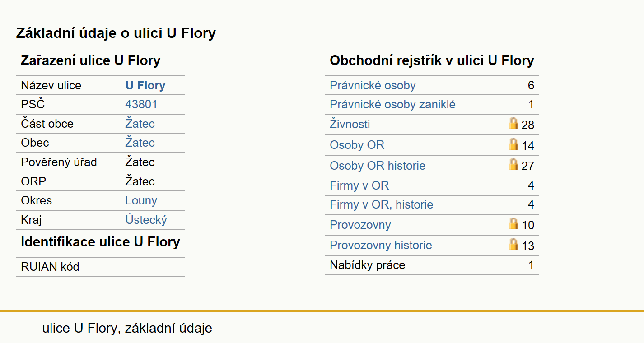This screenshot has width=644, height=343.
Task: Click Žatec link in Část obce row
Action: click(140, 124)
